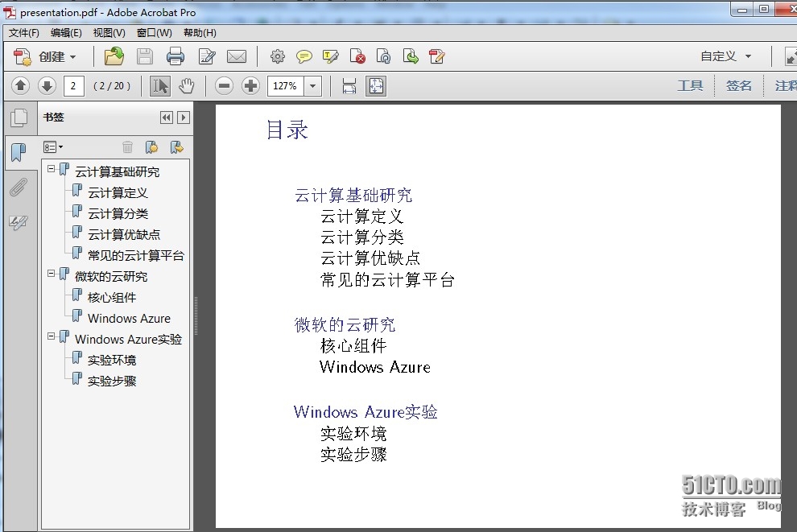797x532 pixels.
Task: Click the 127% zoom field
Action: tap(286, 86)
